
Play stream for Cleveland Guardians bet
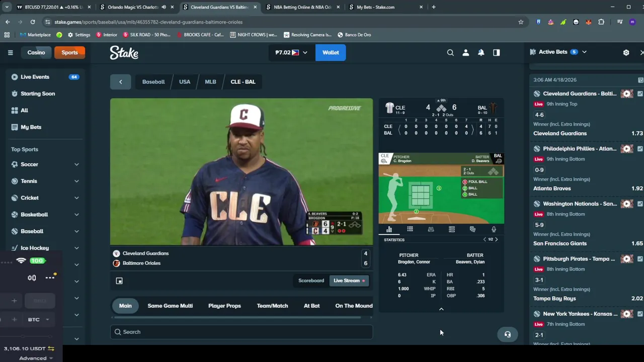[626, 94]
